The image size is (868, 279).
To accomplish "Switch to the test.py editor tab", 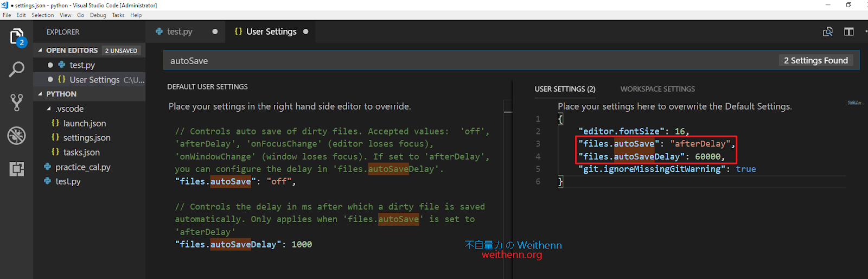I will coord(186,31).
